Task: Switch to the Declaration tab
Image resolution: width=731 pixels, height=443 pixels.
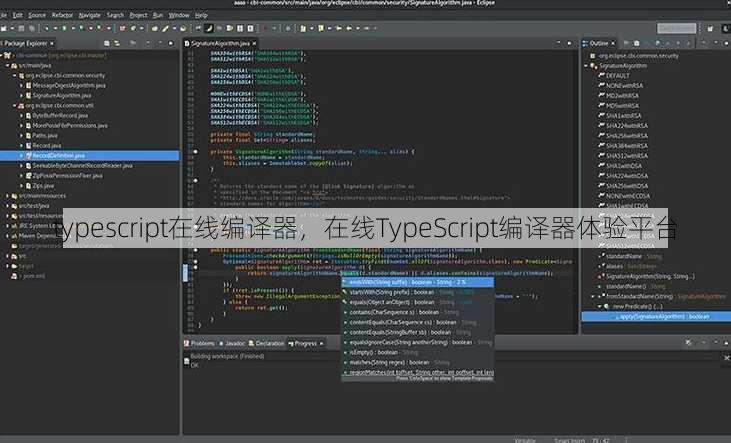Action: pos(266,344)
